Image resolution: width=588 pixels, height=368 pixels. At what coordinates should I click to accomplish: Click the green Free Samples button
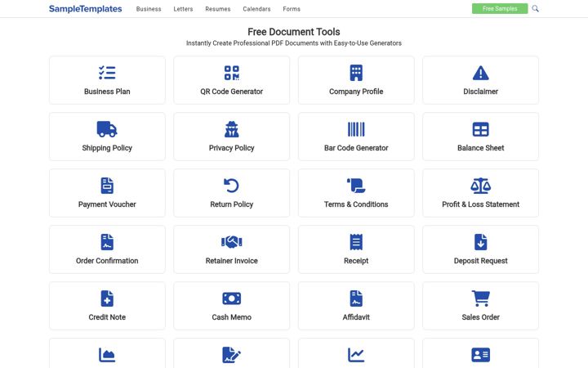click(500, 8)
